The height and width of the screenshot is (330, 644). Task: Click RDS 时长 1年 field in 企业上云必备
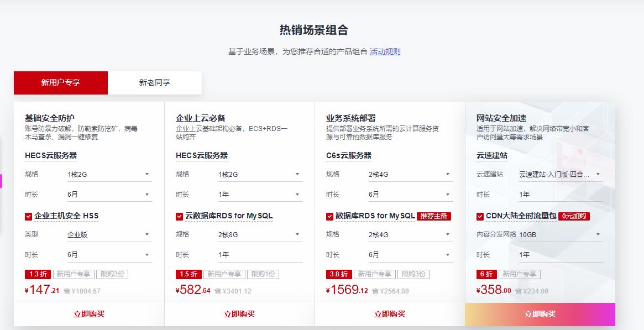click(260, 255)
